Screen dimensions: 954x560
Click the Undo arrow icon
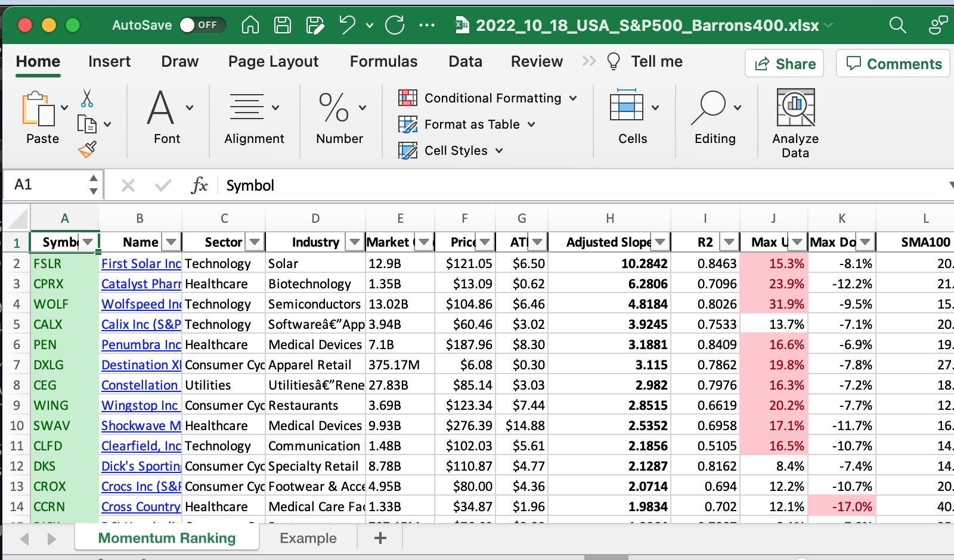click(x=347, y=25)
